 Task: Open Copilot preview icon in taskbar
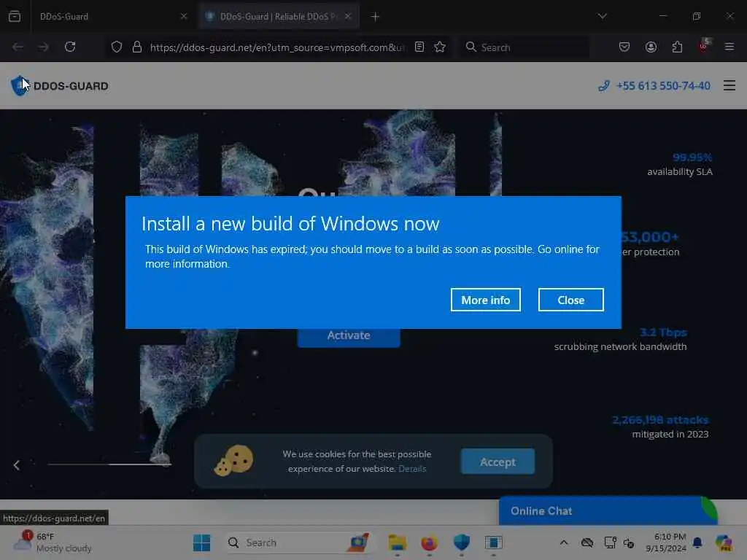724,542
